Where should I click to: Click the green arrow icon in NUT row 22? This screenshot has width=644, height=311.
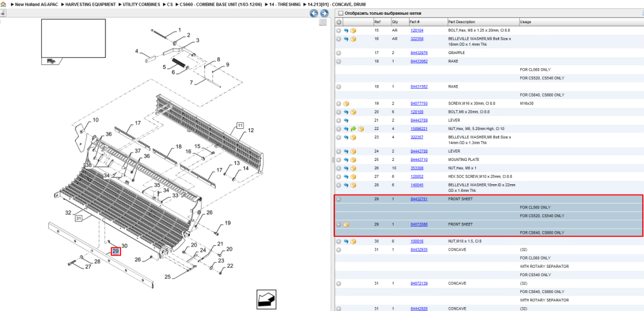click(x=353, y=129)
